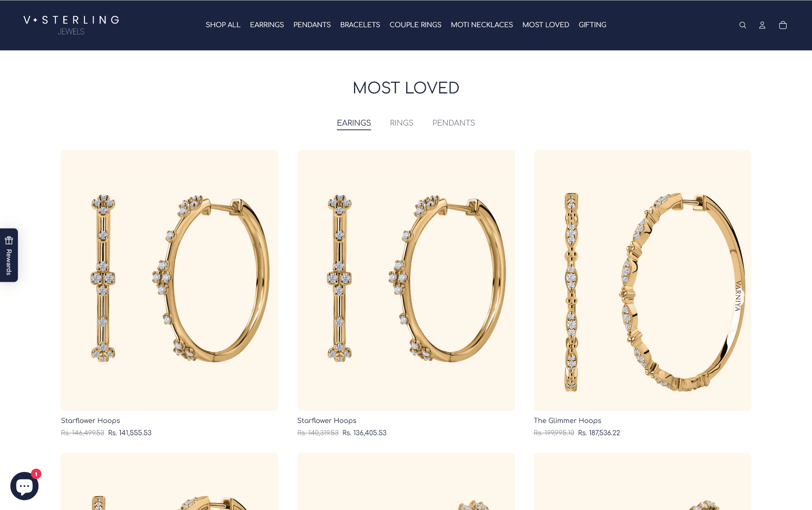Viewport: 812px width, 510px height.
Task: Switch to the RINGS tab
Action: pyautogui.click(x=401, y=123)
